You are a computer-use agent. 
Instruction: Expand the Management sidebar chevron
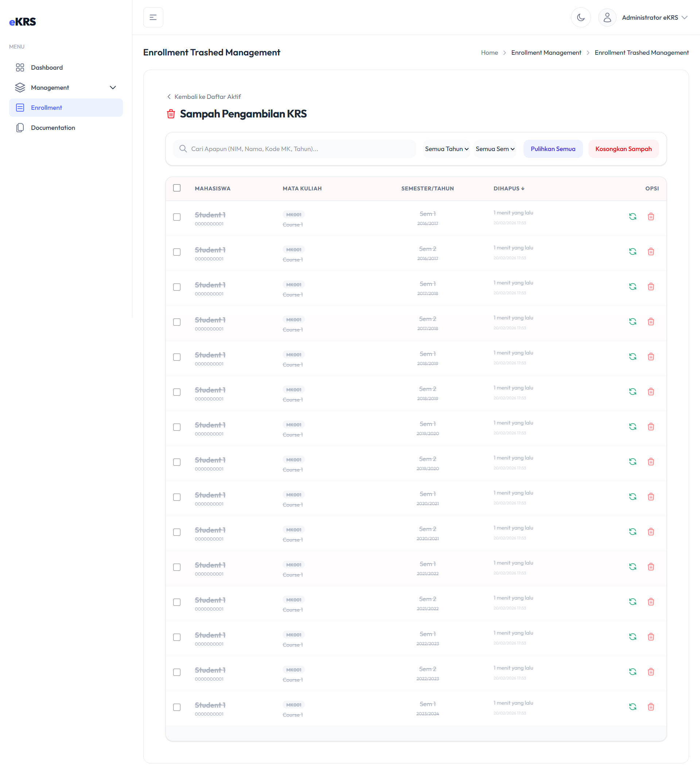click(113, 88)
